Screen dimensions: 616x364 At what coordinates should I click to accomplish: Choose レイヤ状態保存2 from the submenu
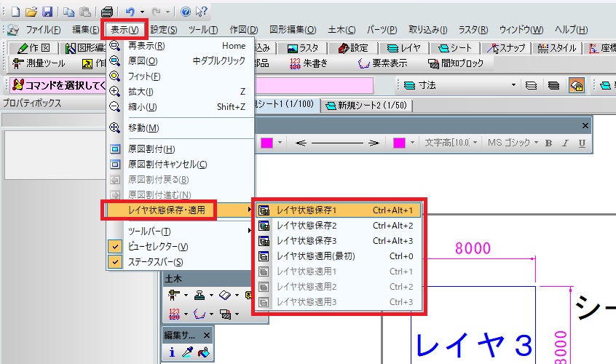(x=339, y=226)
